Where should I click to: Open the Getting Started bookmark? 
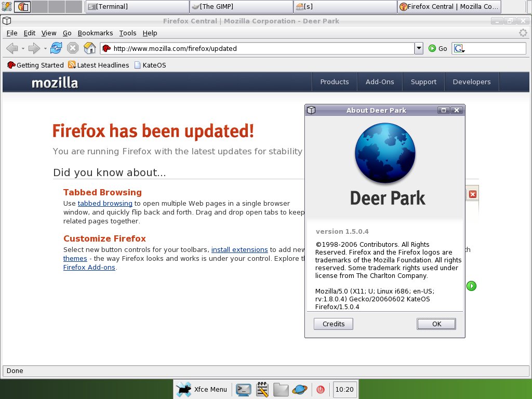pyautogui.click(x=35, y=65)
